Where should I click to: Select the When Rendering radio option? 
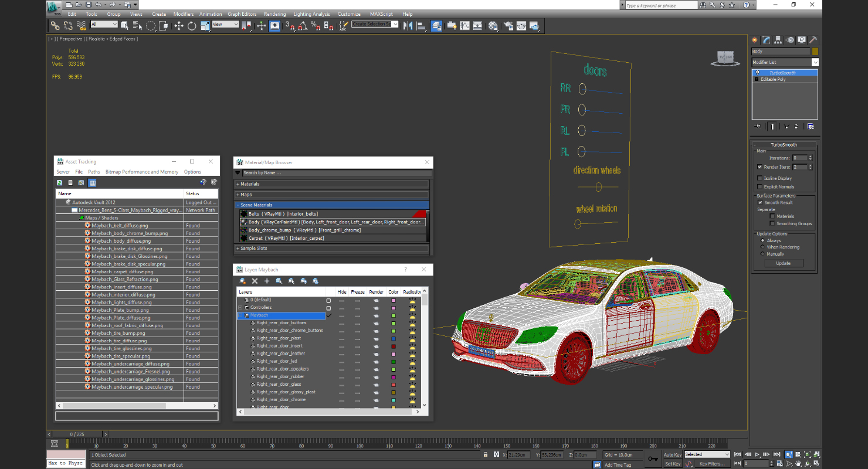(x=762, y=247)
